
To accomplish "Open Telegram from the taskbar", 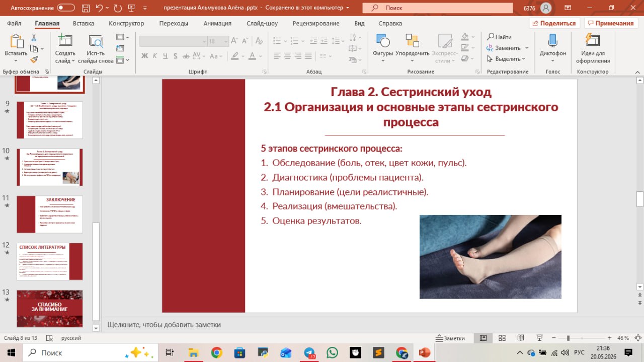I will (x=309, y=352).
